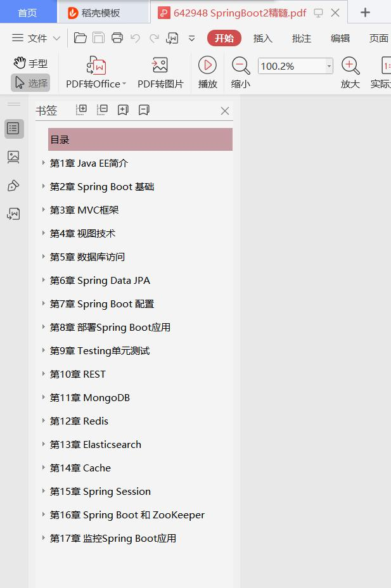The height and width of the screenshot is (588, 391).
Task: Open bookmark 第13章 Elasticsearch
Action: (96, 445)
